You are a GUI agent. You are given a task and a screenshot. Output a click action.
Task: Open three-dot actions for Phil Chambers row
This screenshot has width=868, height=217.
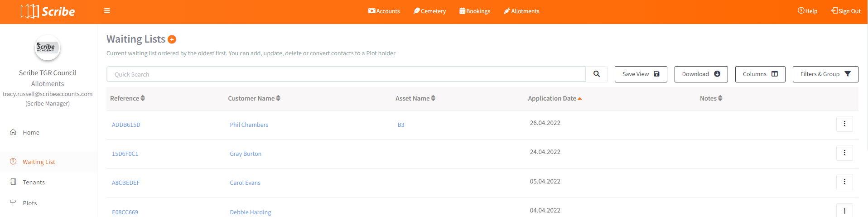coord(844,124)
